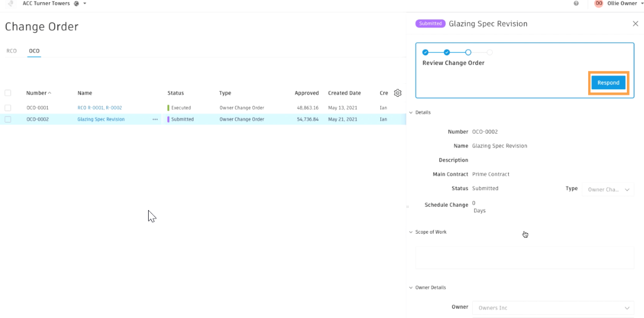Screen dimensions: 644x318
Task: Open Glazing Spec Revision link
Action: (x=101, y=119)
